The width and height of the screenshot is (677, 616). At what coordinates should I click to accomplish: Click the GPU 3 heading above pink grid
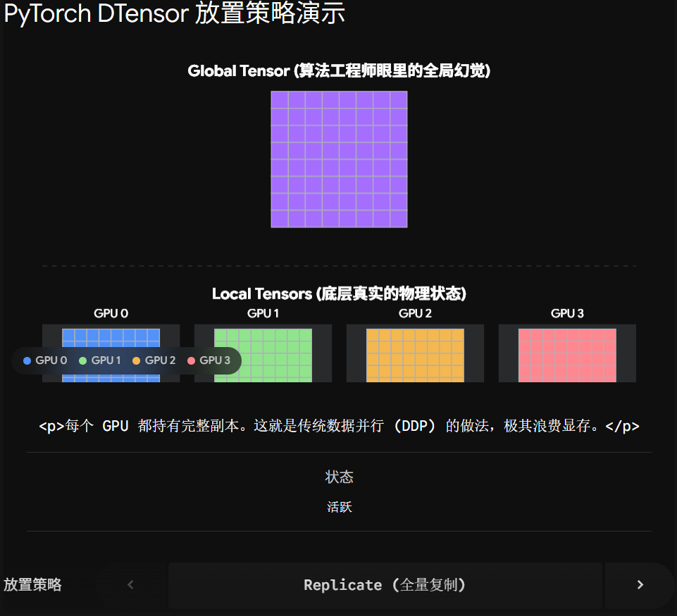point(567,313)
